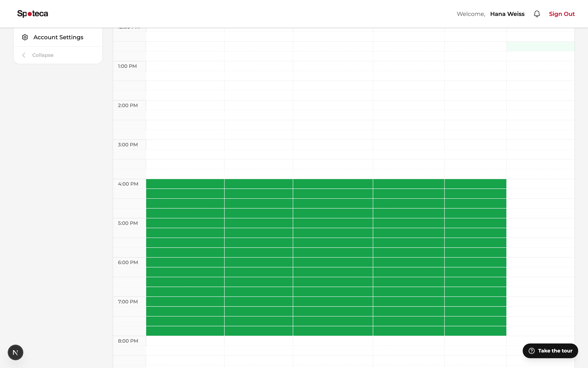Click the Spoteca logo
The width and height of the screenshot is (588, 368).
pyautogui.click(x=32, y=14)
